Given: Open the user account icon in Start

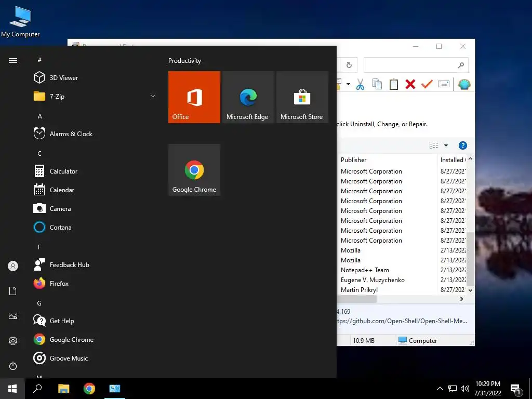Looking at the screenshot, I should pos(13,266).
